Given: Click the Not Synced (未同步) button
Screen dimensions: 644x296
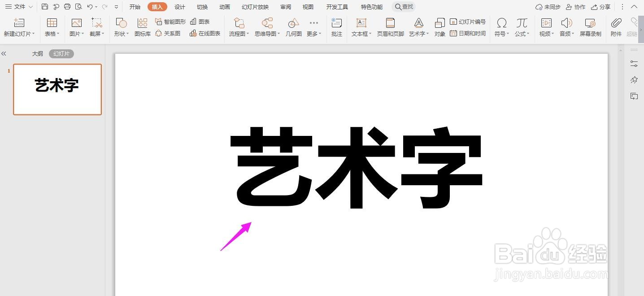Looking at the screenshot, I should [x=548, y=7].
